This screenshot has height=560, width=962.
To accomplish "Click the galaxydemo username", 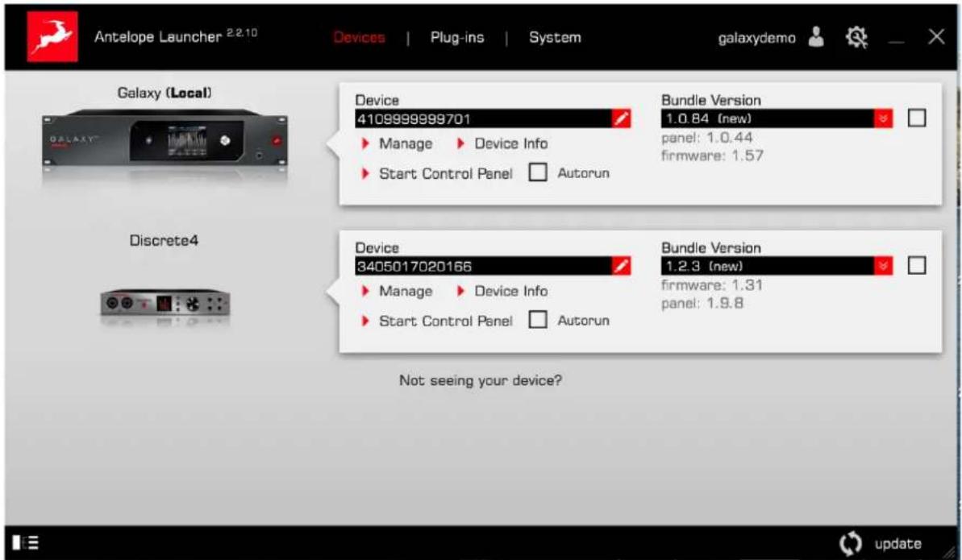I will tap(757, 38).
